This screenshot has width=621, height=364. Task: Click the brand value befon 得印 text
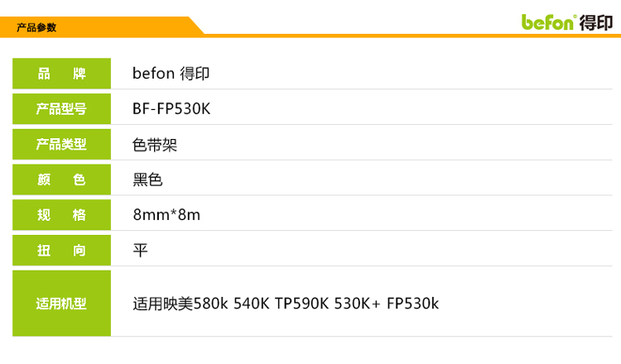(x=171, y=74)
